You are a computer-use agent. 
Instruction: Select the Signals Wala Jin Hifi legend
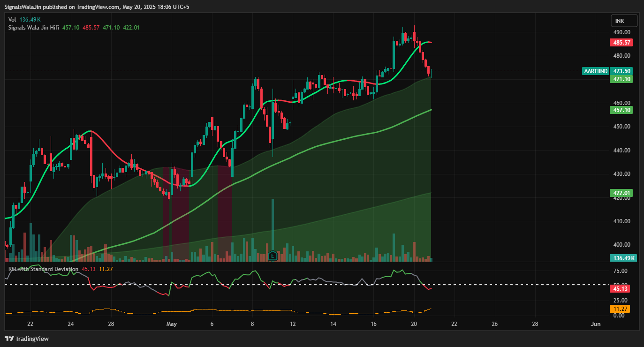pyautogui.click(x=34, y=28)
